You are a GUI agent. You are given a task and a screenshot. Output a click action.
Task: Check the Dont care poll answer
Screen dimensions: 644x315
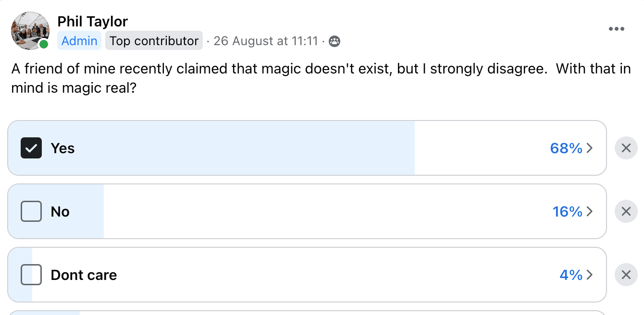31,275
